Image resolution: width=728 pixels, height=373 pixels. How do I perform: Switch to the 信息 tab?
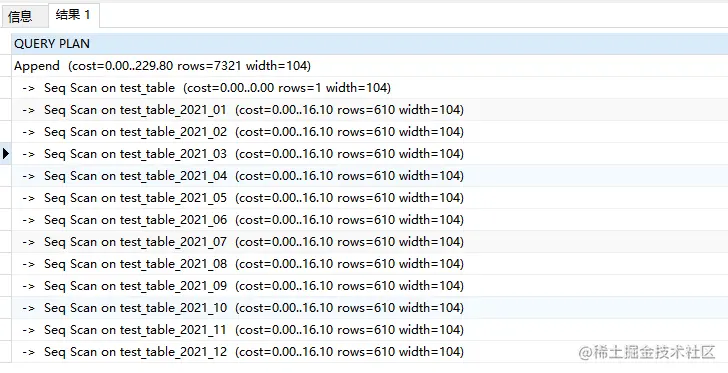point(24,17)
